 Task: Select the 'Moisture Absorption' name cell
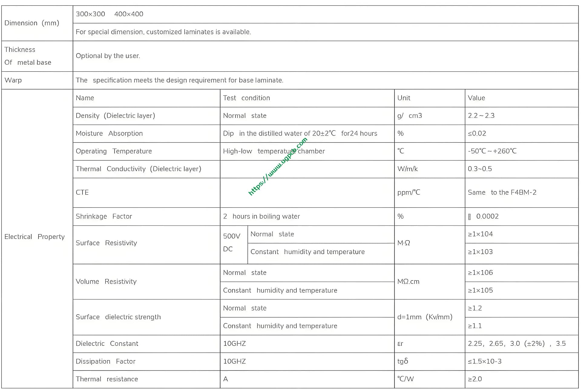109,133
